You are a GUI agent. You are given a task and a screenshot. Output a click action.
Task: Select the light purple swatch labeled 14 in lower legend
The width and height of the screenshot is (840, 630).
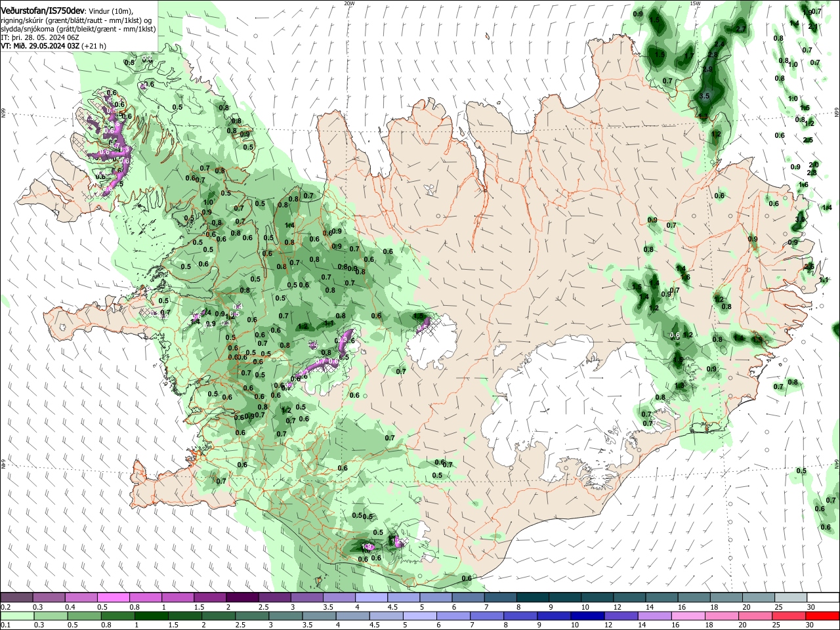(x=655, y=616)
